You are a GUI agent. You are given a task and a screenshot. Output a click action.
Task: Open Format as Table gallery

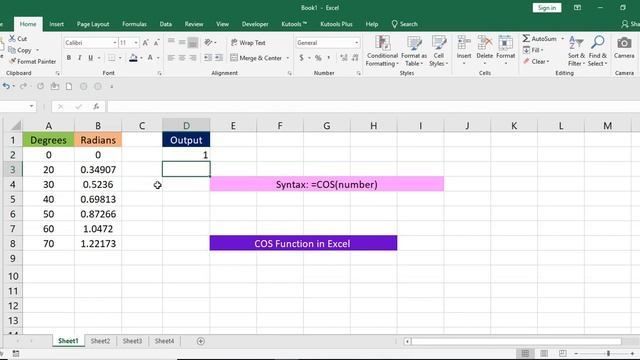(x=414, y=51)
